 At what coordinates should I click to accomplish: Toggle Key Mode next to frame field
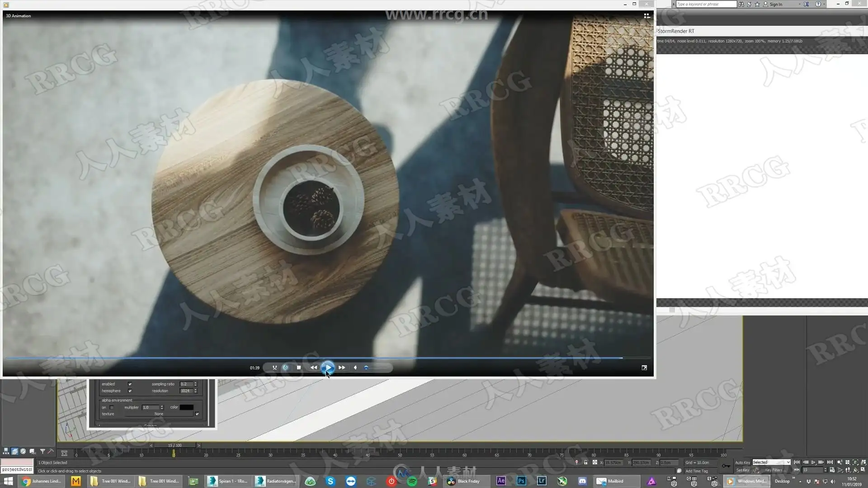(797, 470)
